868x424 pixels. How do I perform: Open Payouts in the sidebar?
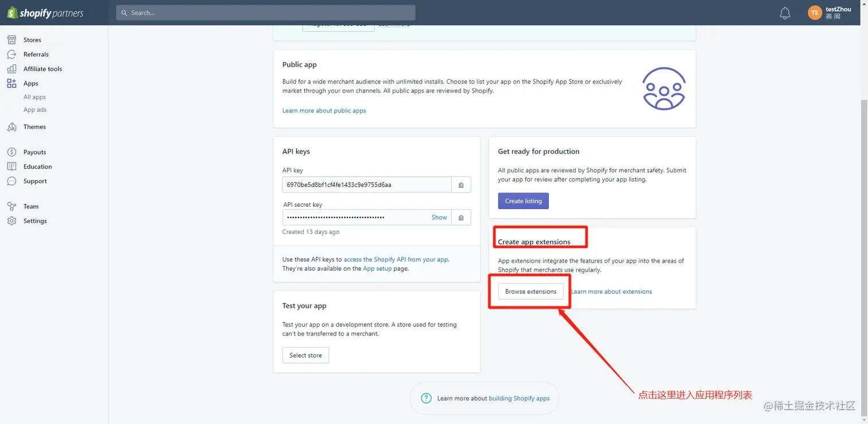tap(34, 152)
